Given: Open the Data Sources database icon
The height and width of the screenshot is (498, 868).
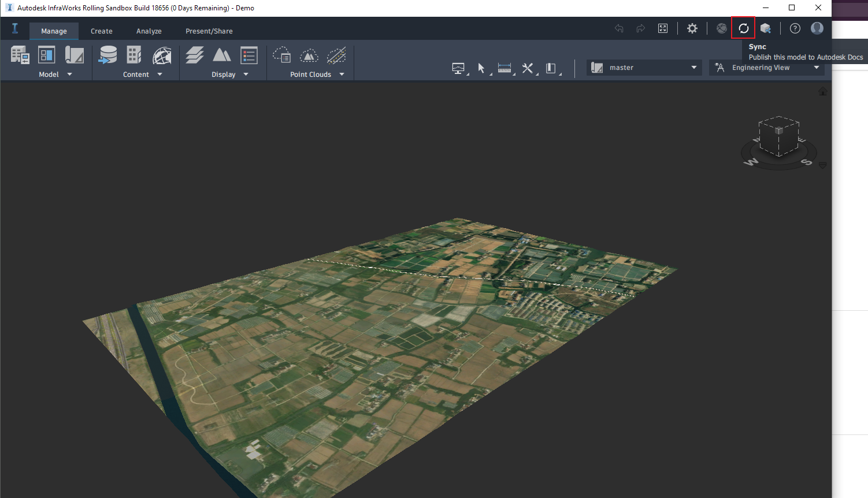Looking at the screenshot, I should (x=108, y=55).
